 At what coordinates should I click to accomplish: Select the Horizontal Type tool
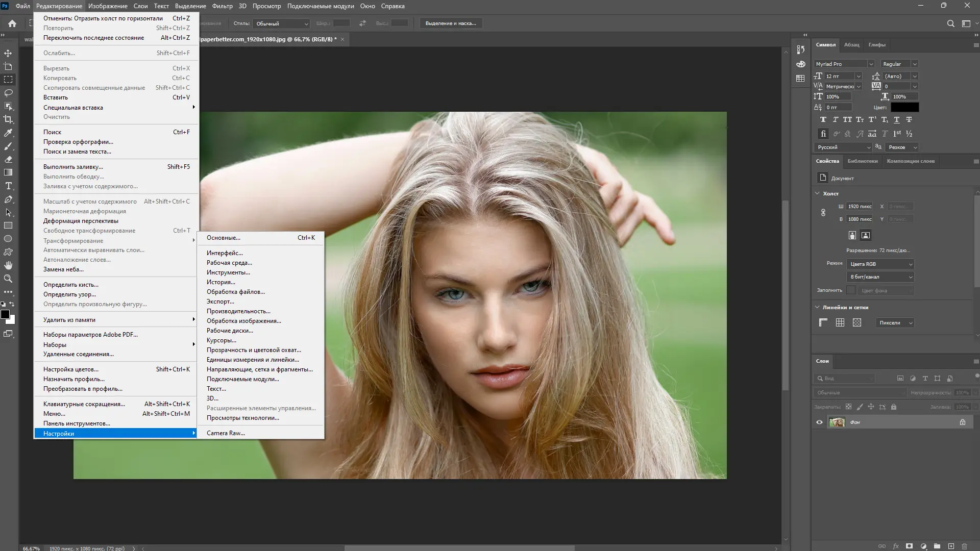point(8,186)
